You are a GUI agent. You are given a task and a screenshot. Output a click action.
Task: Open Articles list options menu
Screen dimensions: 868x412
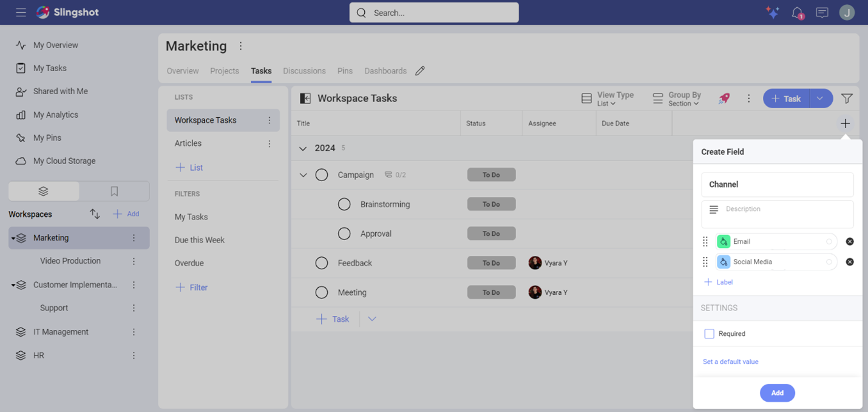click(x=270, y=144)
